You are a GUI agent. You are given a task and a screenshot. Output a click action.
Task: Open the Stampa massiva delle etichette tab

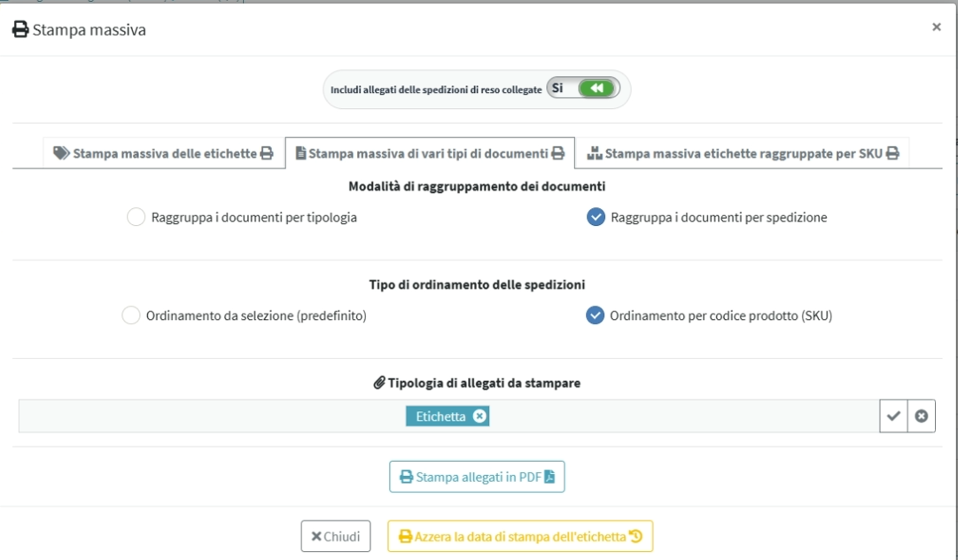pyautogui.click(x=164, y=153)
